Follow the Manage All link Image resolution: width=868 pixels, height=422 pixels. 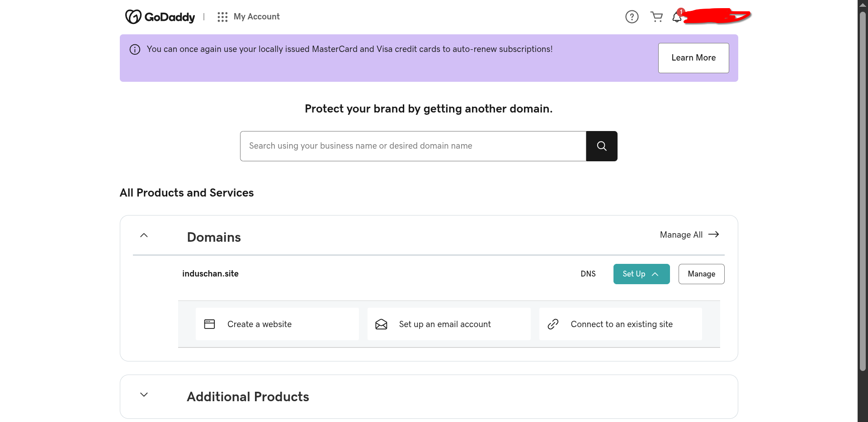click(689, 234)
